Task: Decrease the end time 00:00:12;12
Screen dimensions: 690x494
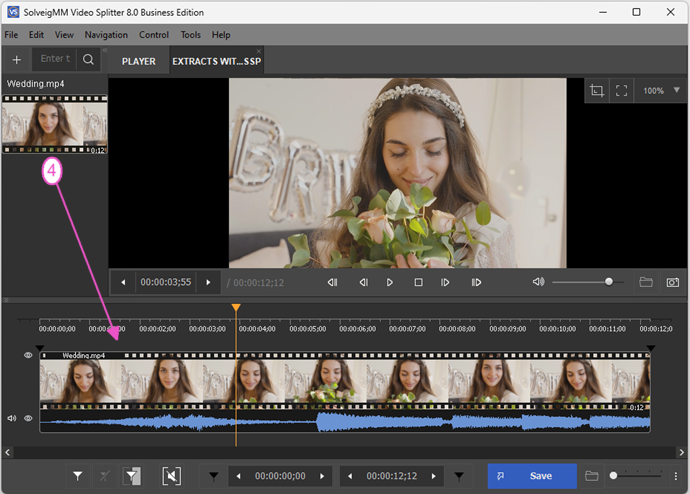Action: tap(350, 476)
